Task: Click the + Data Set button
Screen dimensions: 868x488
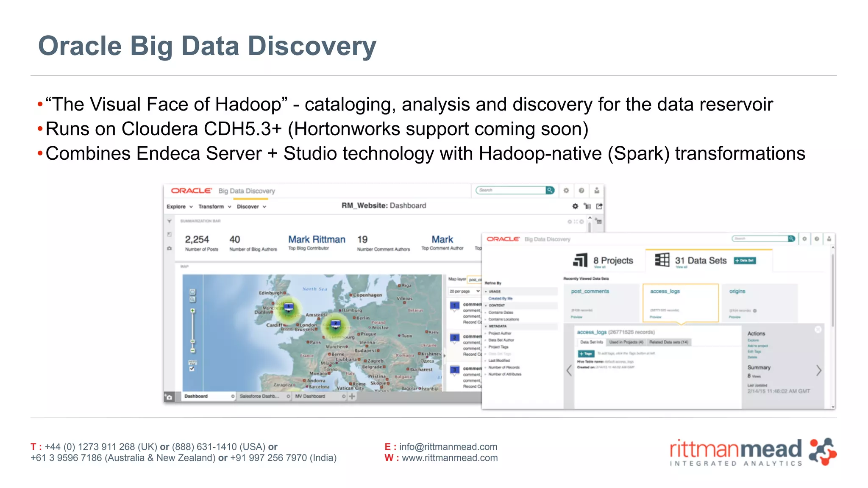Action: click(x=745, y=261)
